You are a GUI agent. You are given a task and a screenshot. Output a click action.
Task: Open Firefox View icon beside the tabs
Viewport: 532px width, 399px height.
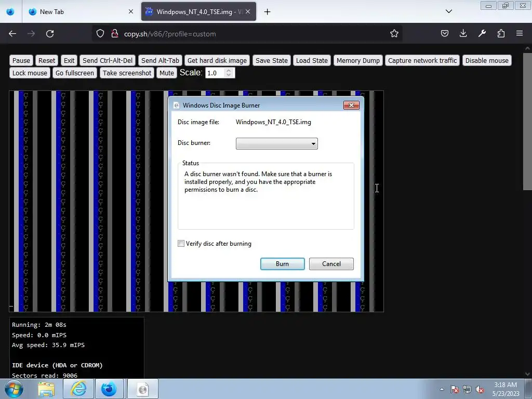click(10, 12)
